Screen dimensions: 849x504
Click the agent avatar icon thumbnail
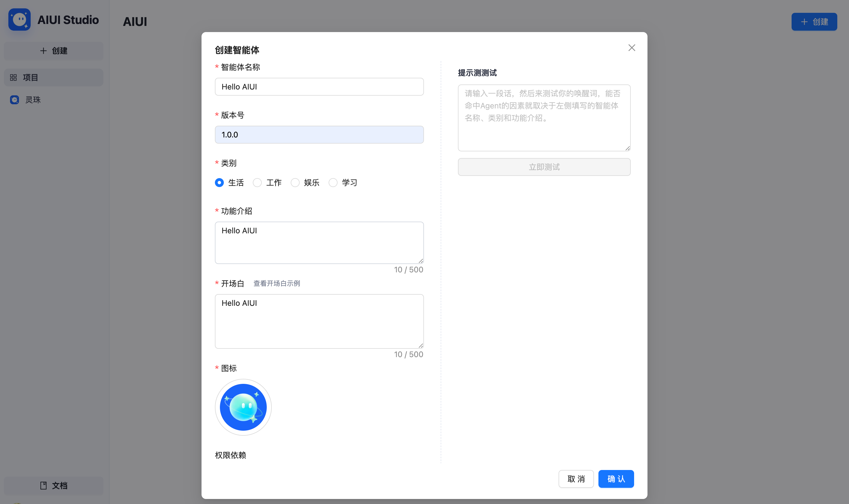(x=243, y=407)
